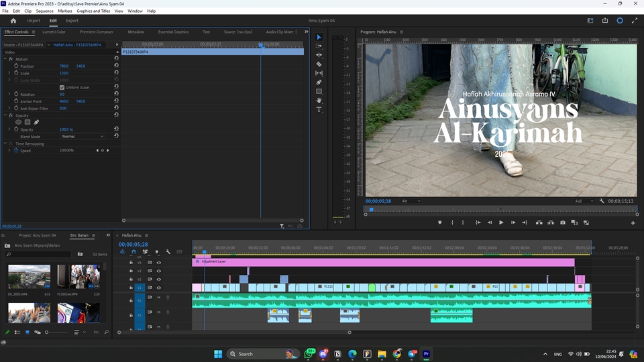Create 4-point polygon mask under Opacity
The height and width of the screenshot is (362, 644).
(x=28, y=122)
